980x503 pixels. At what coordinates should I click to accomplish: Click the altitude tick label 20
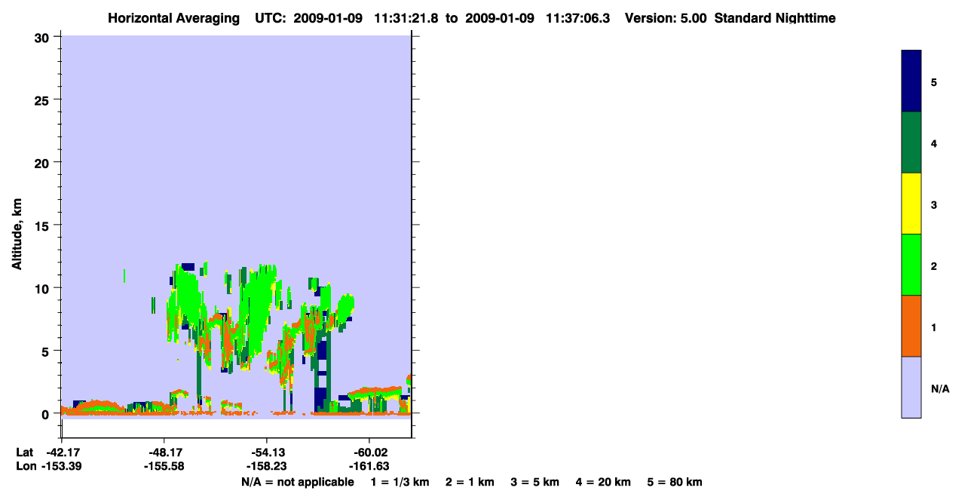point(44,163)
